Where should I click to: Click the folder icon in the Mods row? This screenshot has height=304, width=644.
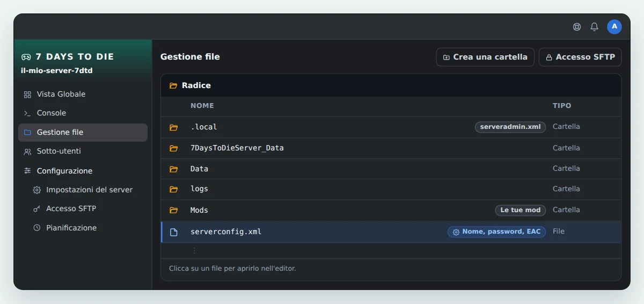(x=173, y=210)
